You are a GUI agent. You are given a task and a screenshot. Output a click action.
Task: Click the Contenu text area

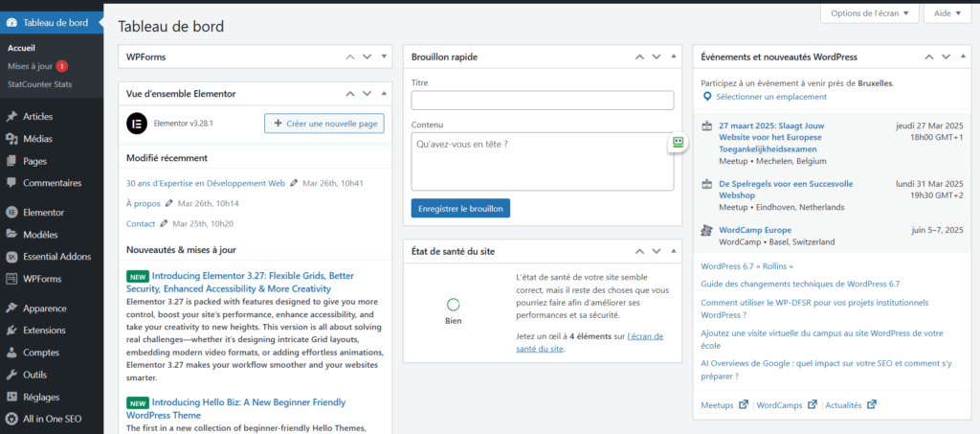coord(543,161)
